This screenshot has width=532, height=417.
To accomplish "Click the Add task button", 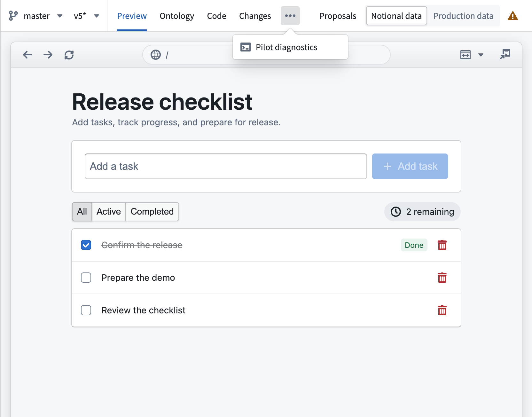I will (x=410, y=166).
